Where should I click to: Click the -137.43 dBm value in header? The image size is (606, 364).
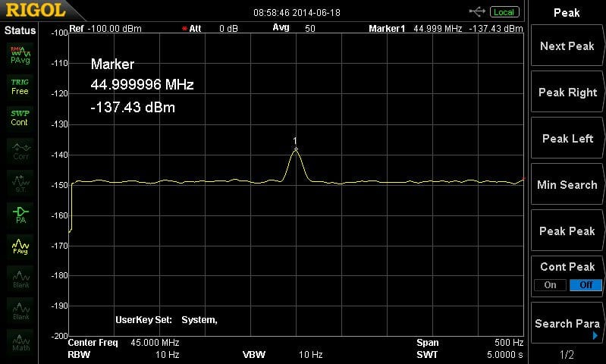click(496, 29)
